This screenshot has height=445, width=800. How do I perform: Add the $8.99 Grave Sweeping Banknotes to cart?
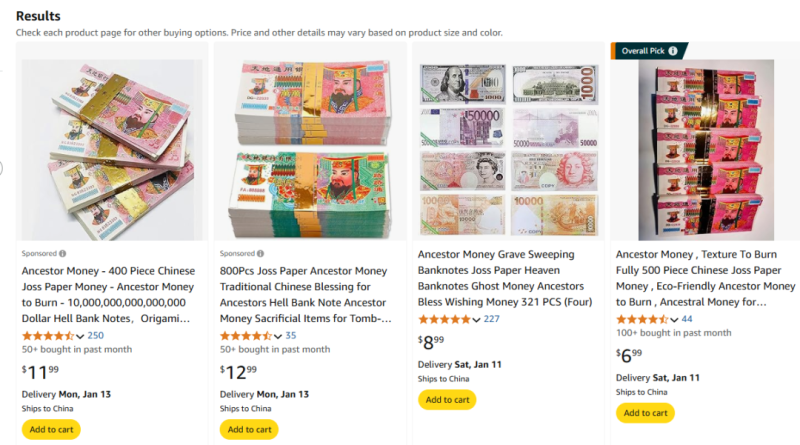click(x=447, y=400)
